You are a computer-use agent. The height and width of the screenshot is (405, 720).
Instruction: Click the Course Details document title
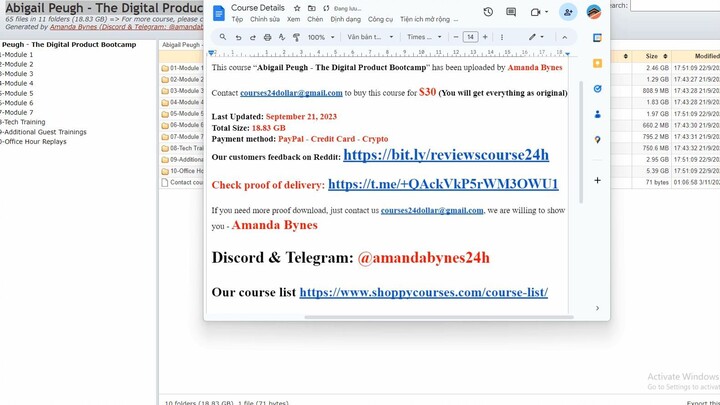[x=258, y=8]
